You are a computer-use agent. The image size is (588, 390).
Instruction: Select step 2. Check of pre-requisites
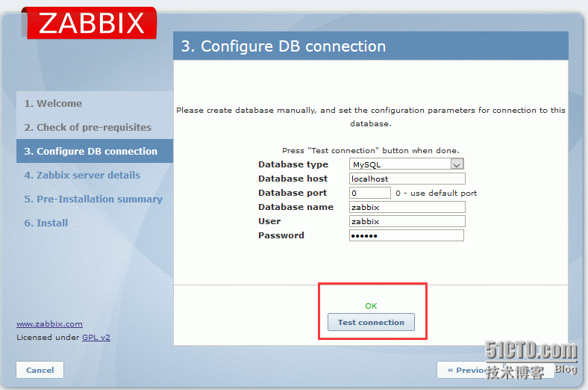tap(88, 128)
